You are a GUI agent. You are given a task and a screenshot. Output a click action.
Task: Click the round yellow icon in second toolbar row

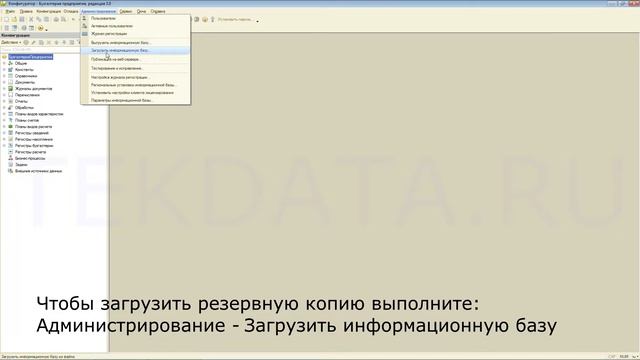[40, 28]
